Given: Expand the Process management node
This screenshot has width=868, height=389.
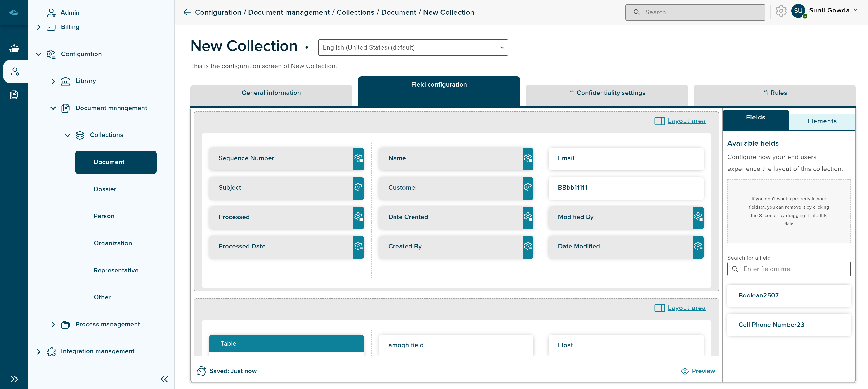Looking at the screenshot, I should 53,325.
